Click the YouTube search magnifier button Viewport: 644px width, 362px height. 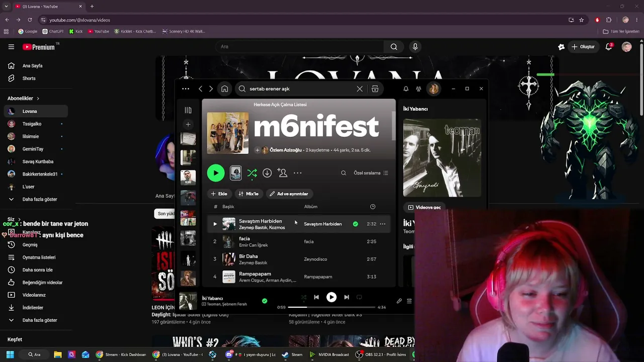click(394, 47)
